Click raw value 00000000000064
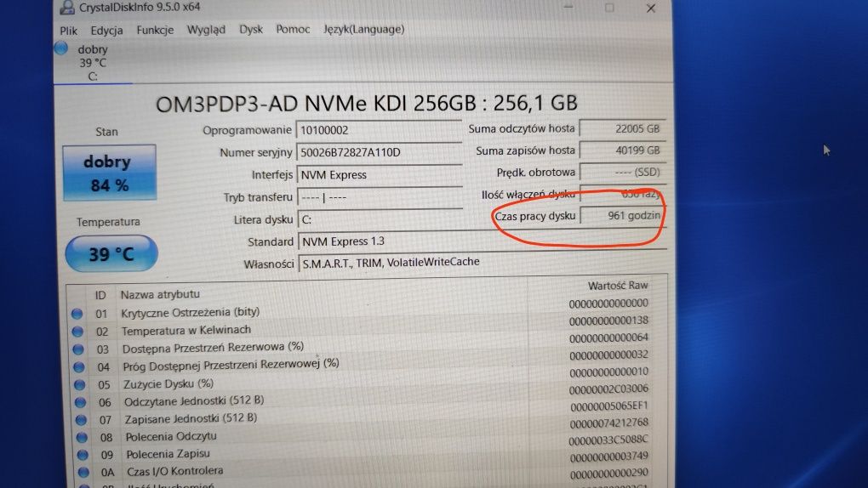Viewport: 868px width, 488px height. 608,338
